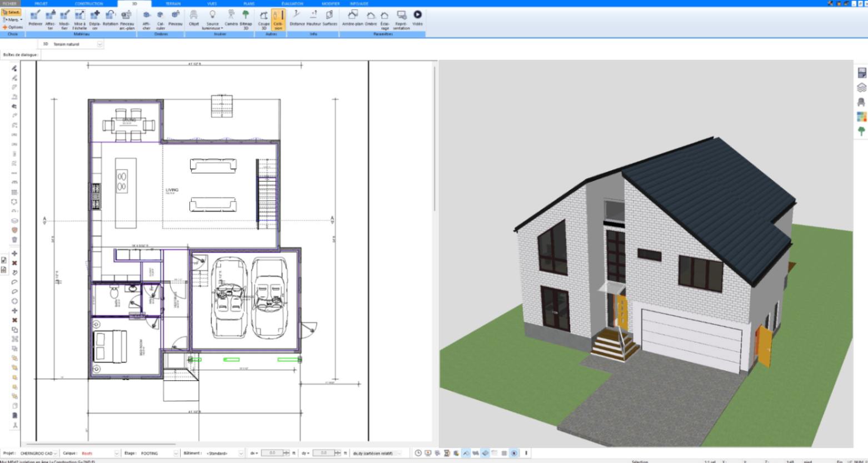
Task: Switch to the PLANS ribbon tab
Action: click(x=249, y=3)
